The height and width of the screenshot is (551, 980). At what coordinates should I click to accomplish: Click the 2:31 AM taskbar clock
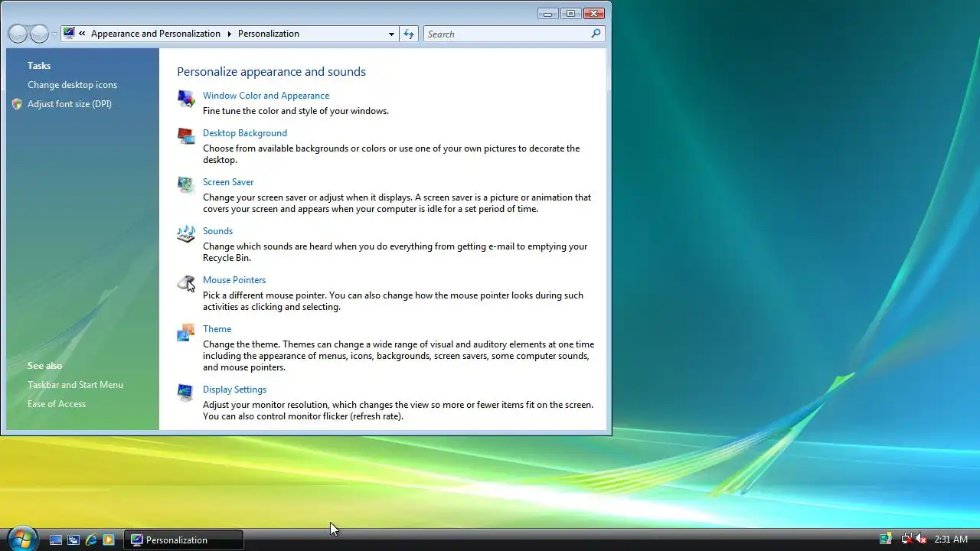(x=951, y=540)
